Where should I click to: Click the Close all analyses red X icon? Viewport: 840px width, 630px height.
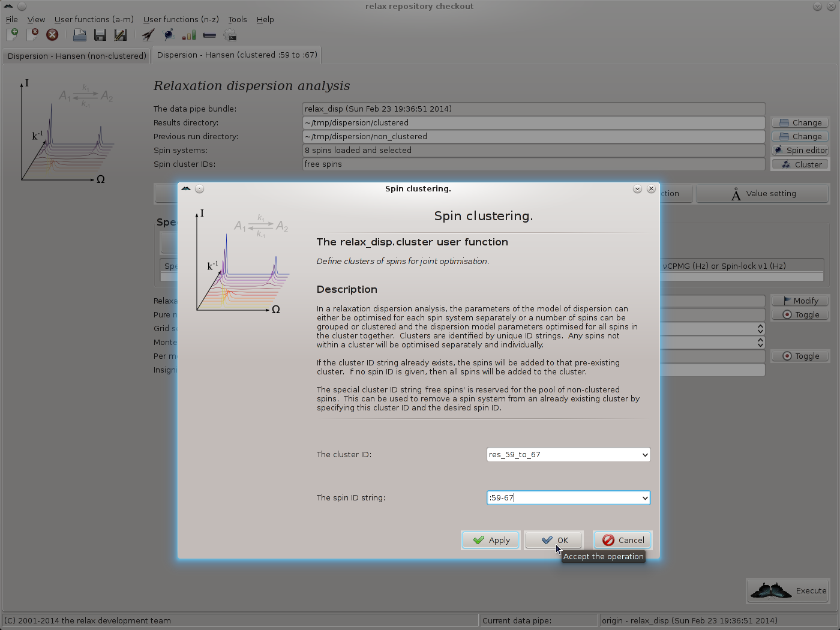pos(52,35)
